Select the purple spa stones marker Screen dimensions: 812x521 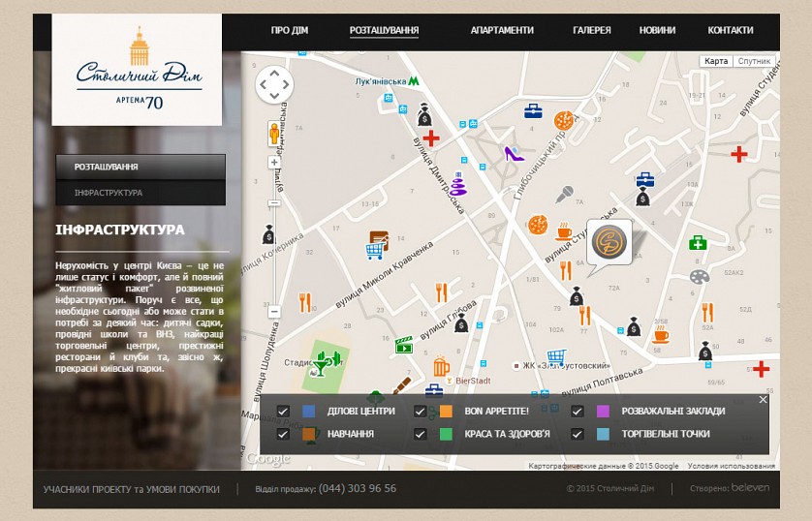[457, 184]
